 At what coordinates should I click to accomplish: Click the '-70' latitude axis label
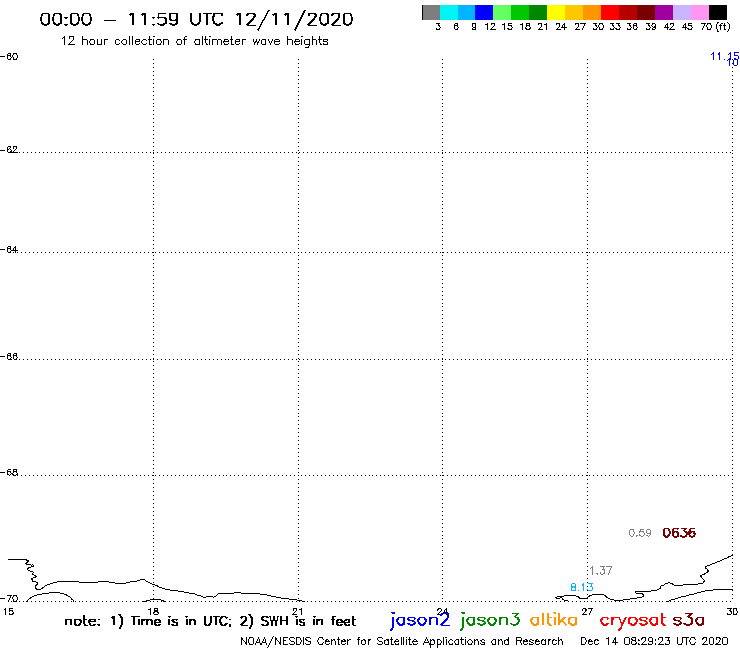pyautogui.click(x=9, y=599)
